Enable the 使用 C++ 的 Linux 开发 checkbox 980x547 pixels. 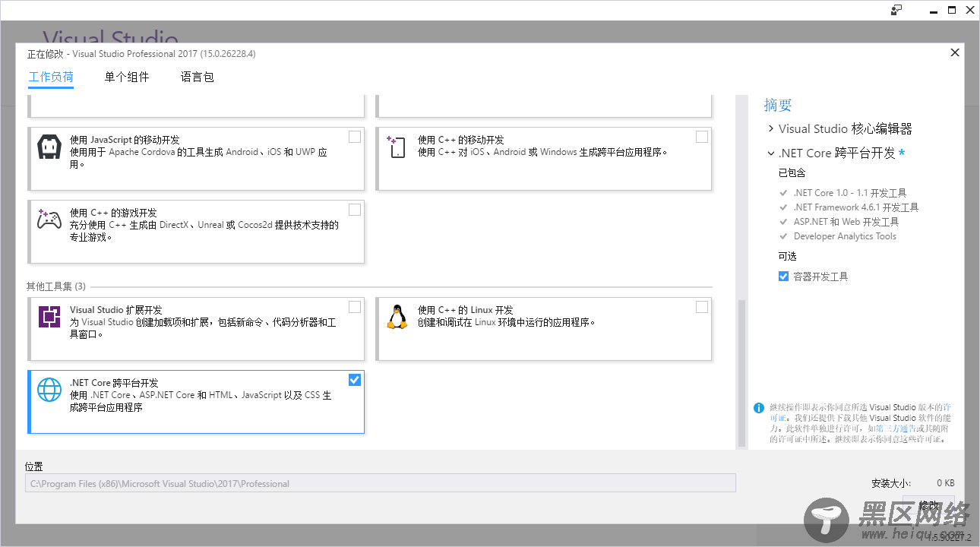tap(702, 307)
